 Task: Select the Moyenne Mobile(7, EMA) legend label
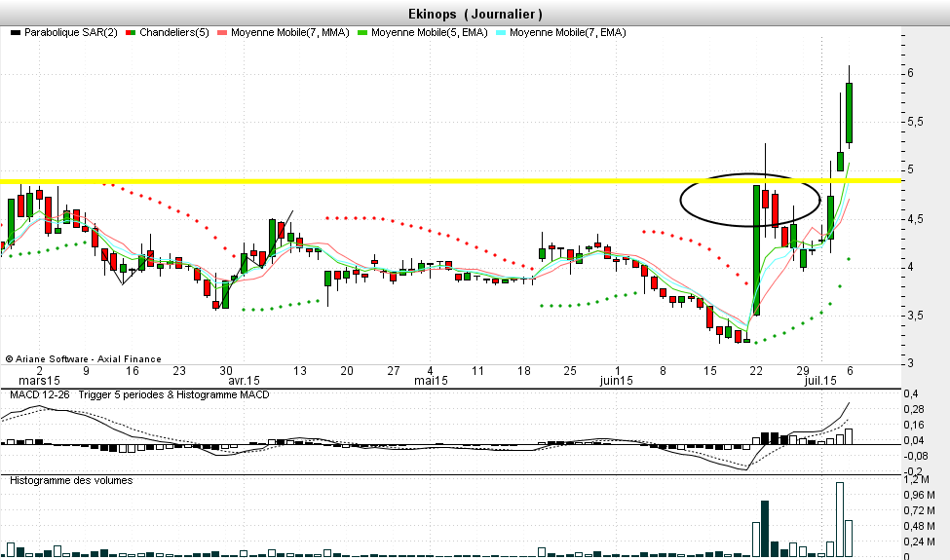click(x=568, y=33)
